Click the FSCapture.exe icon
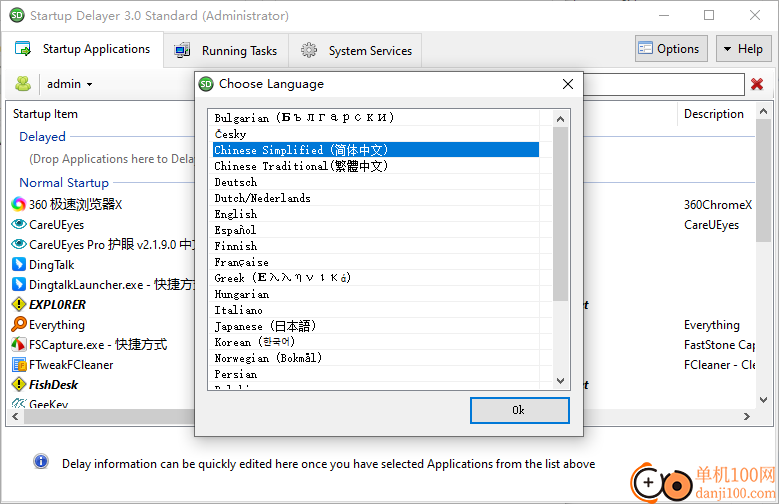Viewport: 779px width, 504px height. point(18,344)
